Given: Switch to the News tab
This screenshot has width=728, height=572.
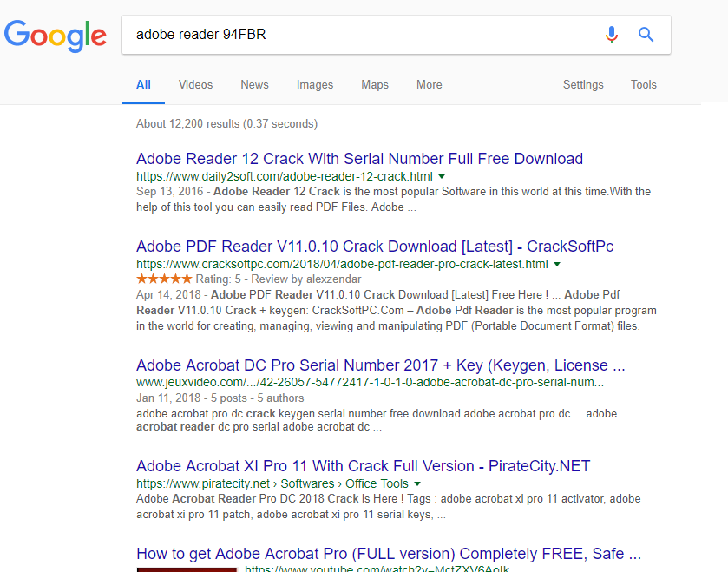Looking at the screenshot, I should pyautogui.click(x=254, y=85).
